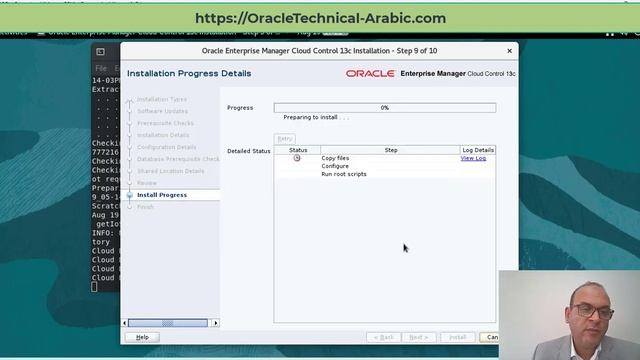
Task: Select the Copy files row text
Action: (335, 158)
